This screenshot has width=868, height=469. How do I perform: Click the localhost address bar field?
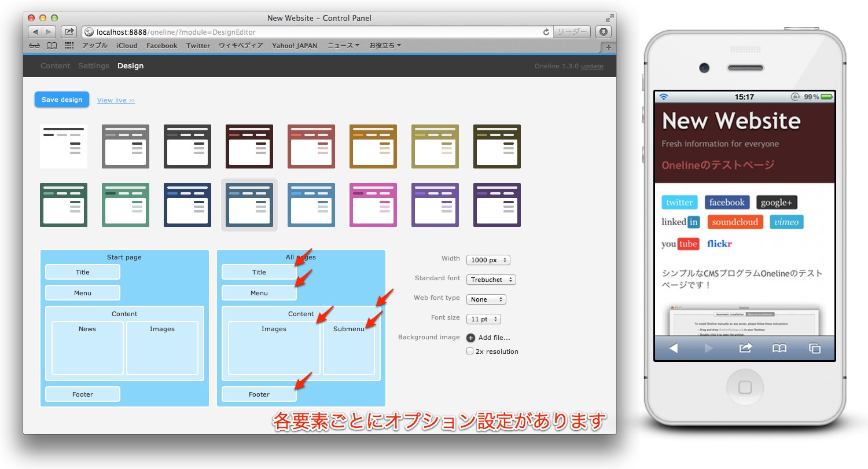click(317, 32)
